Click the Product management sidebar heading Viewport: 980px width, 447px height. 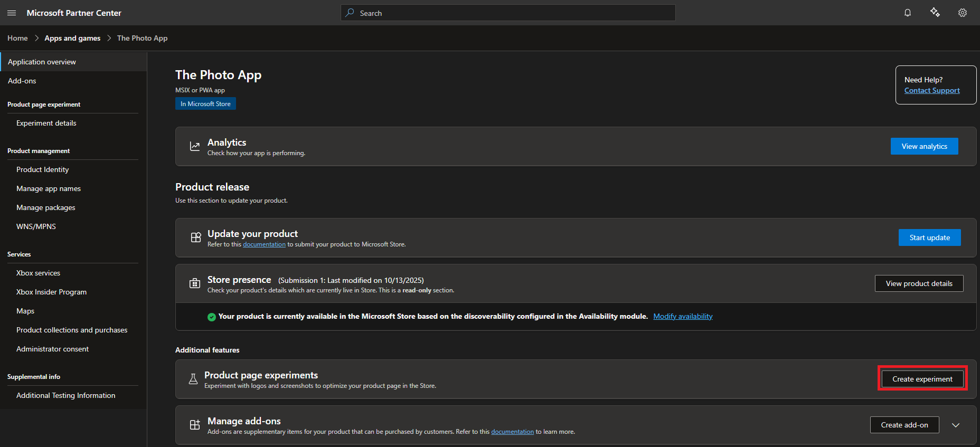(x=39, y=151)
